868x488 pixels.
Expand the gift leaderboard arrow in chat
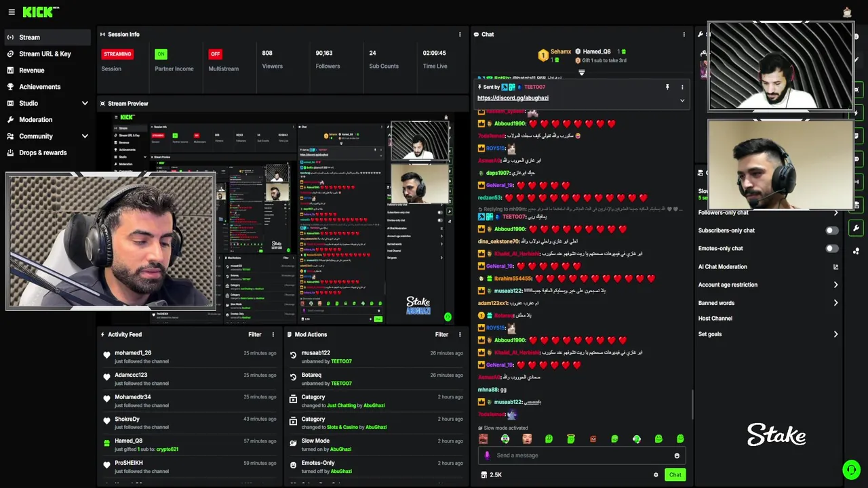pos(581,72)
